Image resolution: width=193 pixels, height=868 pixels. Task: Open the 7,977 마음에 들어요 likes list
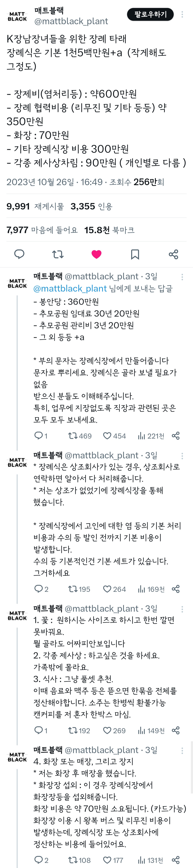pos(42,230)
